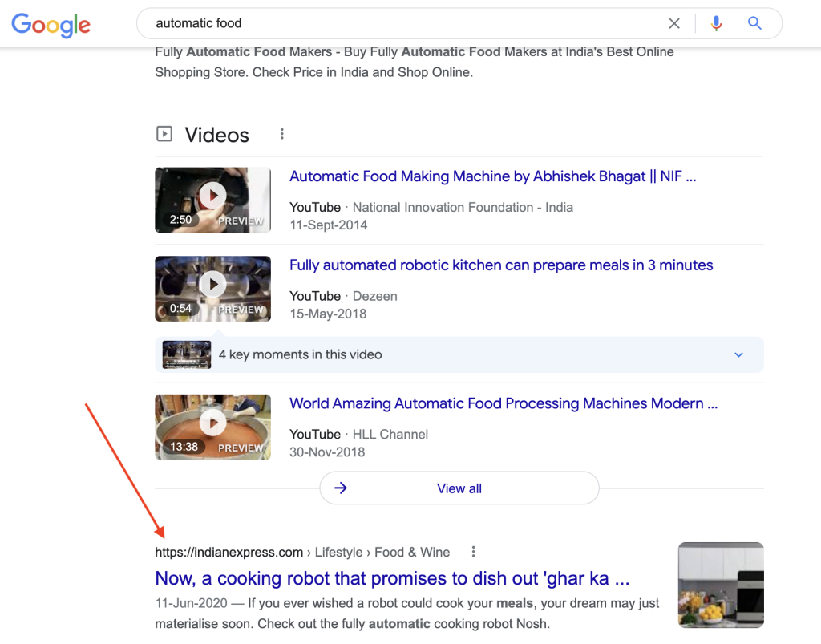821x644 pixels.
Task: Open indianexpress.com result three-dot menu
Action: coord(473,552)
